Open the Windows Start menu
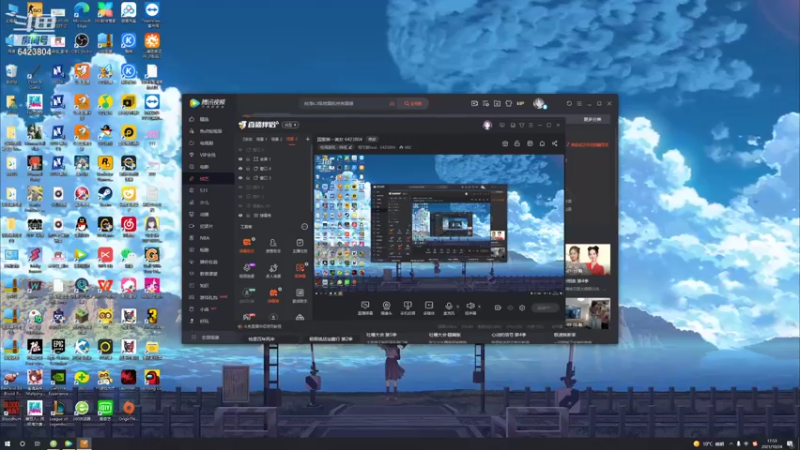800x450 pixels. point(7,444)
